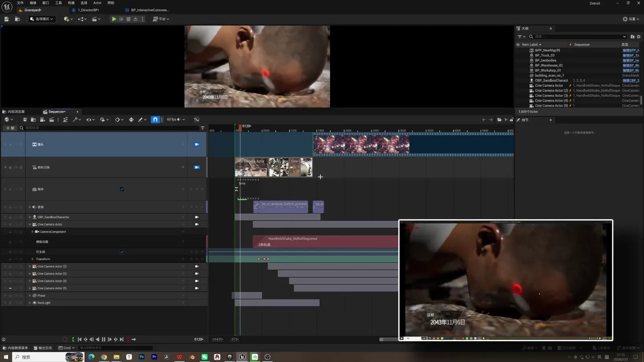Open the add content cube dropdown
Image resolution: width=644 pixels, height=362 pixels.
pyautogui.click(x=68, y=19)
